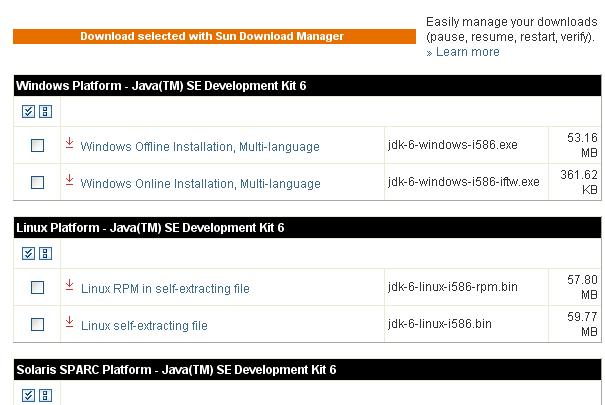Open the Learn more link
The image size is (605, 405).
[x=467, y=52]
